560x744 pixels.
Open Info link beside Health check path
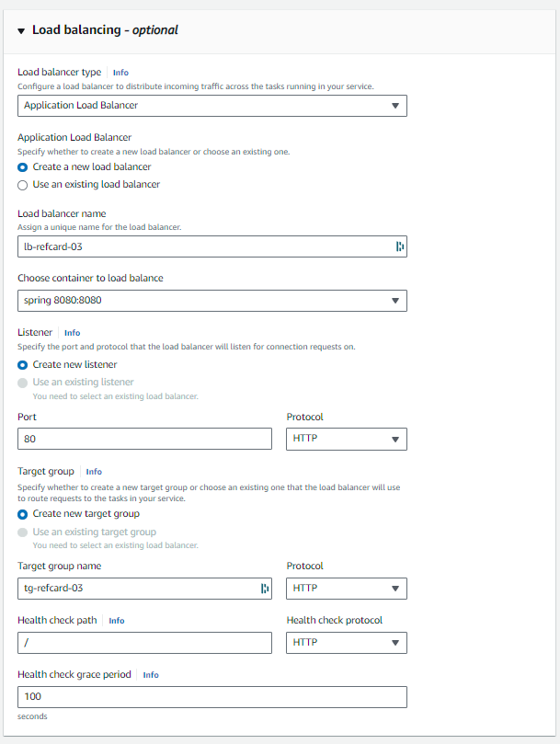click(116, 621)
